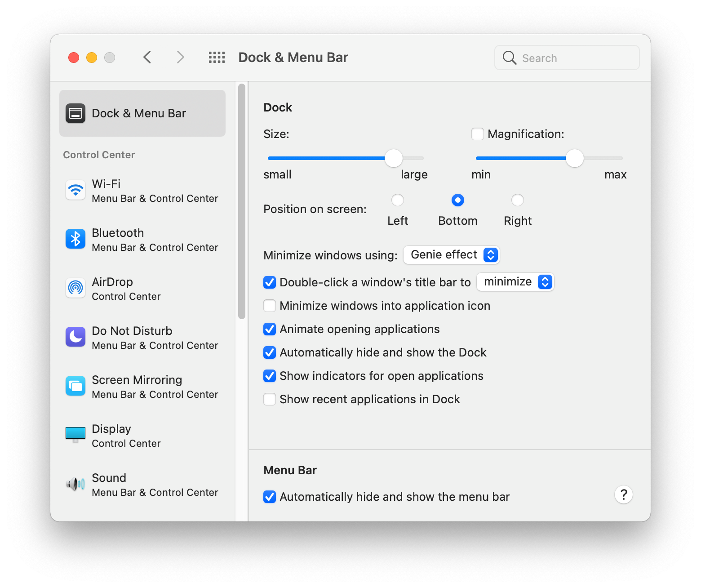The height and width of the screenshot is (588, 701).
Task: Click the 'small' label under Size slider
Action: pos(277,174)
